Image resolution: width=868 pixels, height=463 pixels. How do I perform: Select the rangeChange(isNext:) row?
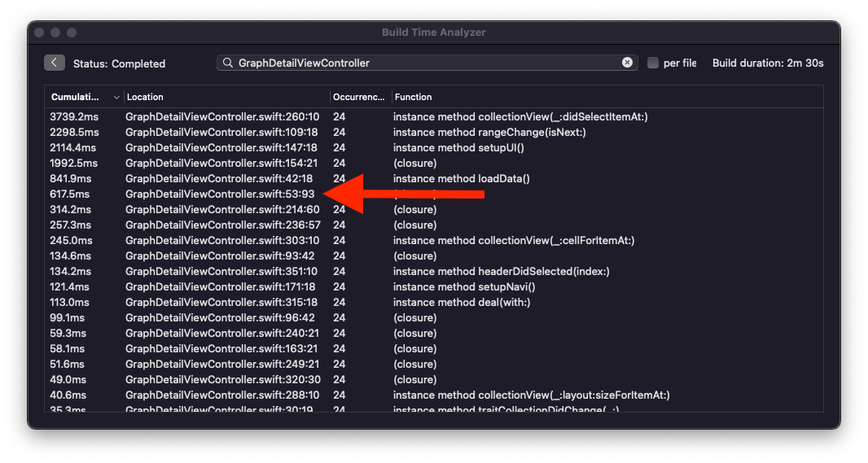tap(433, 132)
